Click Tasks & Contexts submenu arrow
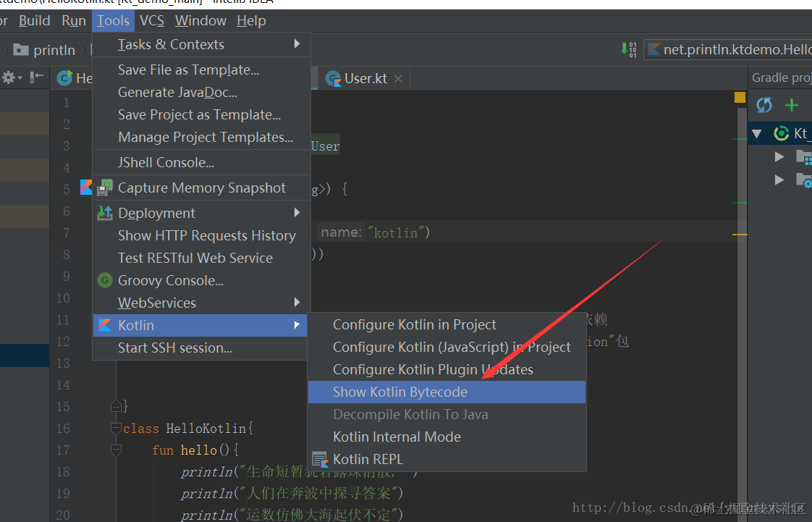The image size is (812, 522). point(297,44)
